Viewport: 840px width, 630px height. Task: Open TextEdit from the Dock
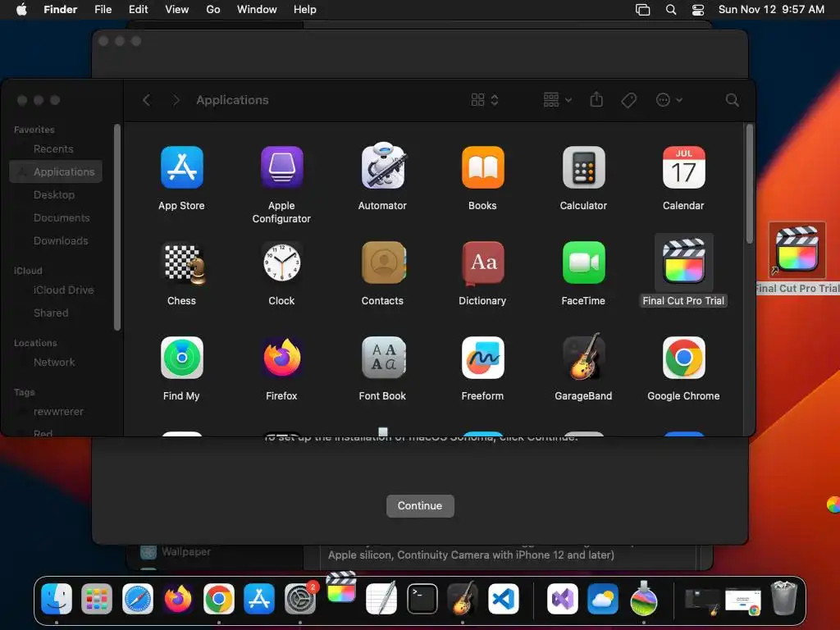click(x=381, y=598)
